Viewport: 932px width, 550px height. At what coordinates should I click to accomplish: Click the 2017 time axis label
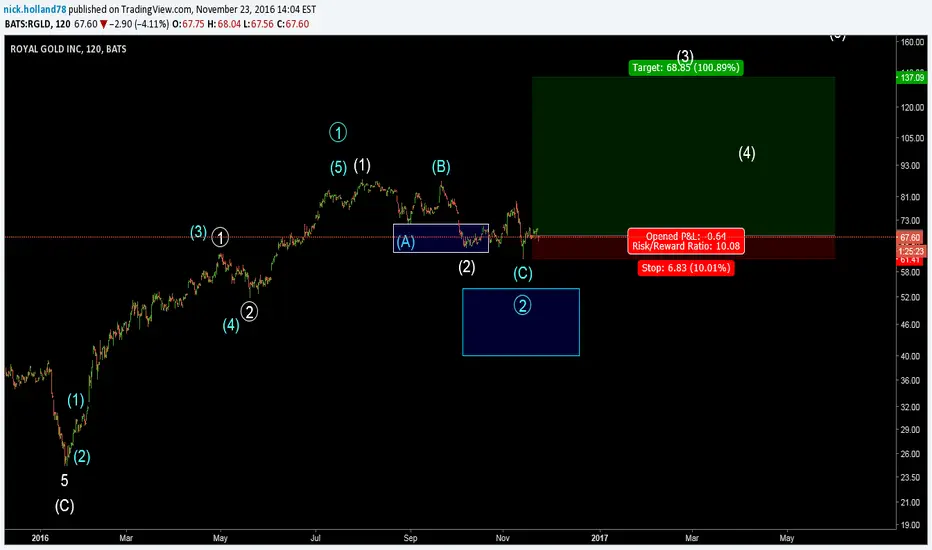pyautogui.click(x=600, y=538)
